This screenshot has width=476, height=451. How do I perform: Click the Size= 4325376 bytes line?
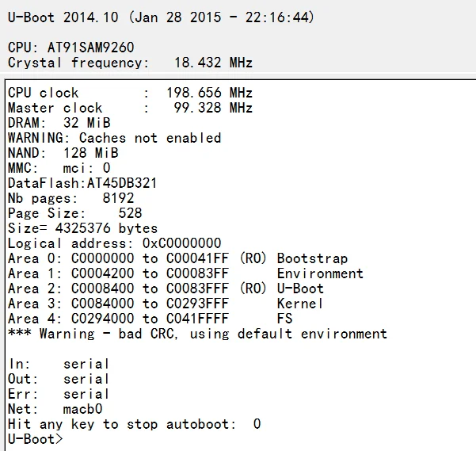tap(82, 228)
